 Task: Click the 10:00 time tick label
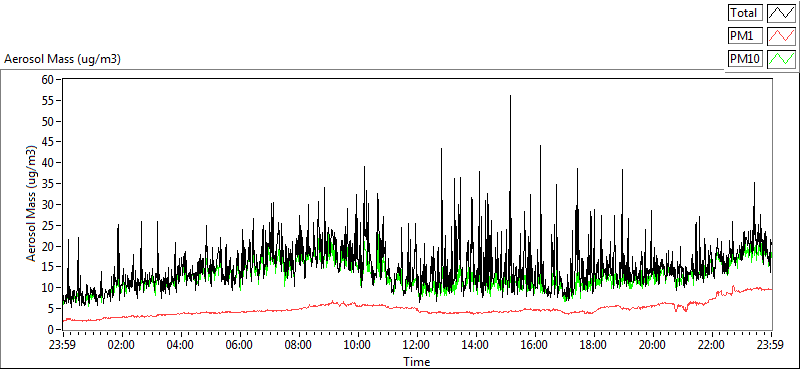tap(357, 345)
